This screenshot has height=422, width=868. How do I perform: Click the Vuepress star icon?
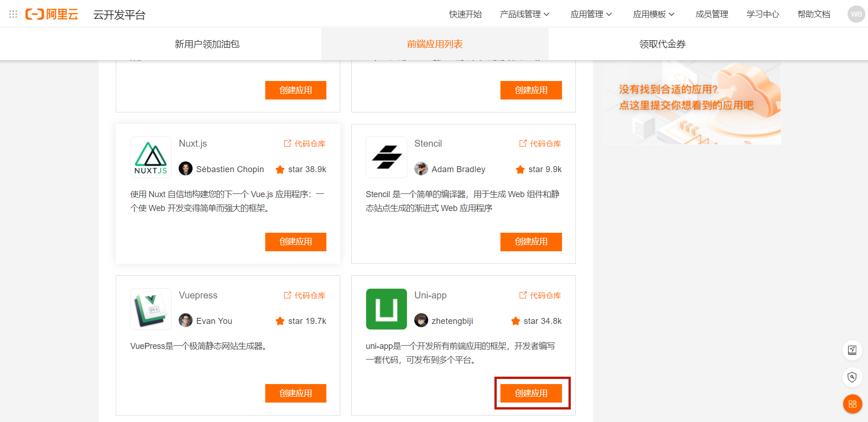click(x=280, y=321)
